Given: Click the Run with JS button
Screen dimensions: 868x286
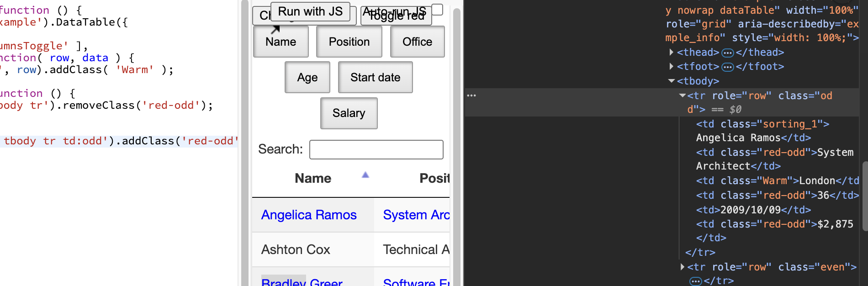Looking at the screenshot, I should tap(310, 11).
